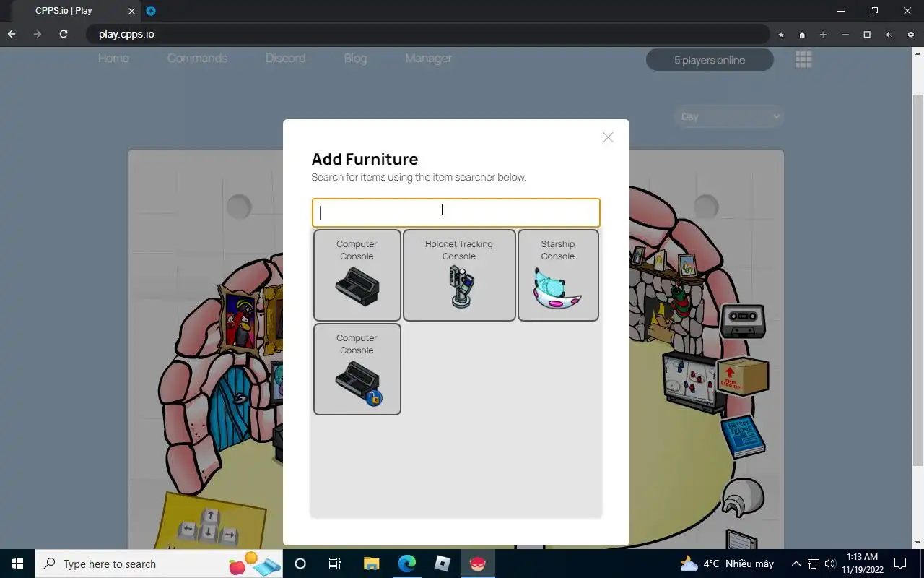Click the 5 players online button
The image size is (924, 578).
[710, 60]
